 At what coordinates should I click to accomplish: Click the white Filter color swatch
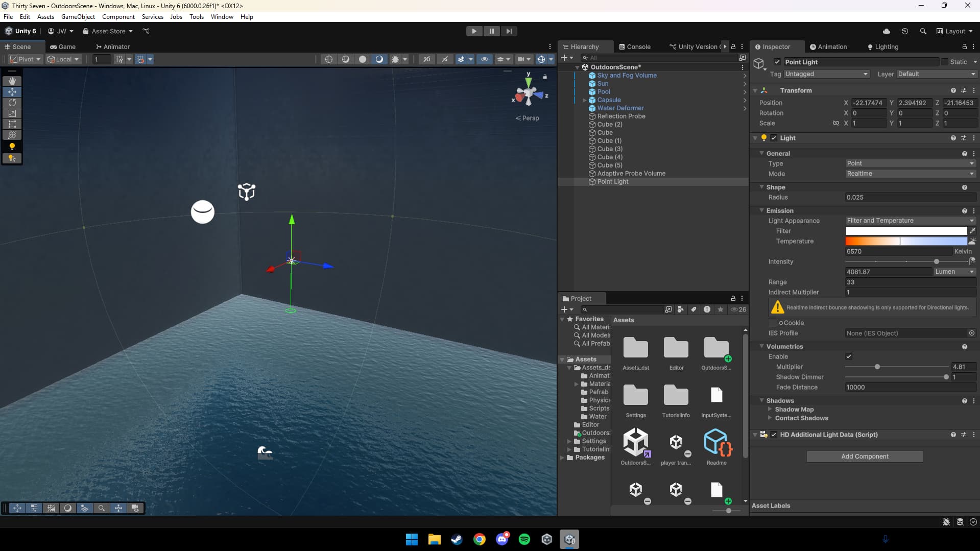(905, 231)
